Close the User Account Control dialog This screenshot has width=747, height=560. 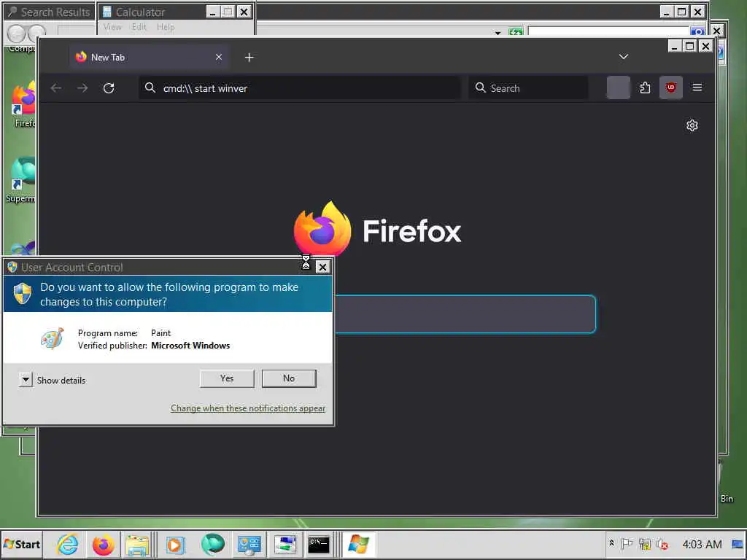pyautogui.click(x=322, y=267)
